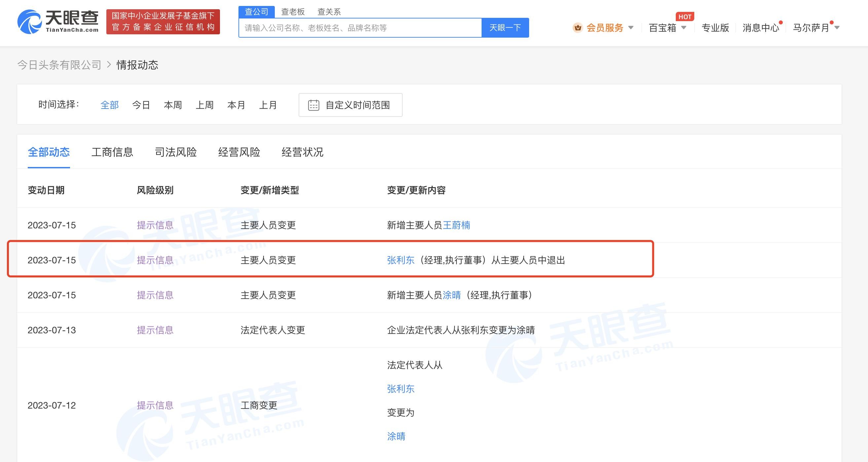
Task: Select the 上月 time filter
Action: pos(268,105)
